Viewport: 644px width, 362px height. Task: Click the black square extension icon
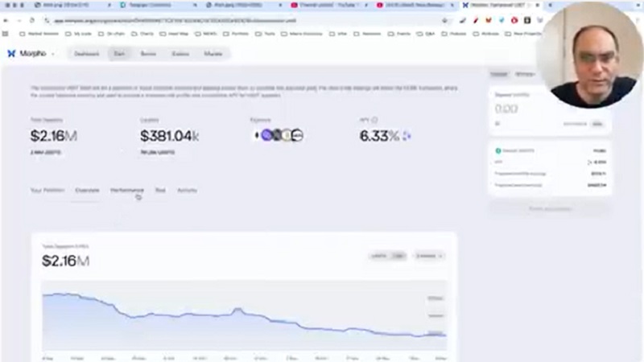(x=527, y=20)
